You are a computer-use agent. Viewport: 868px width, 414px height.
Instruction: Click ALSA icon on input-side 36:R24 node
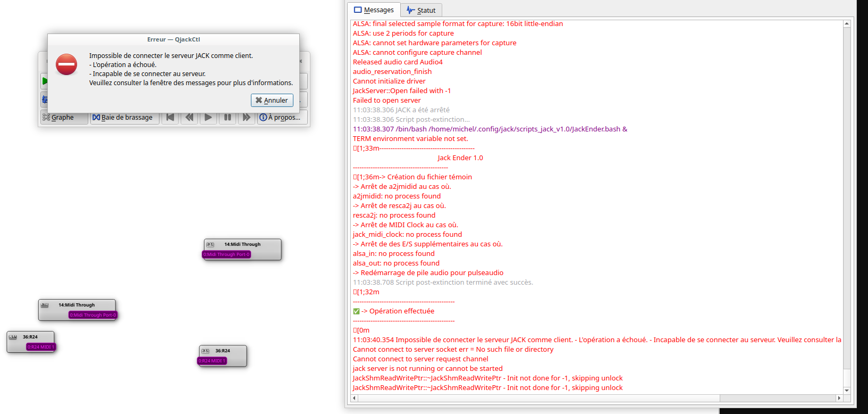[x=205, y=351]
